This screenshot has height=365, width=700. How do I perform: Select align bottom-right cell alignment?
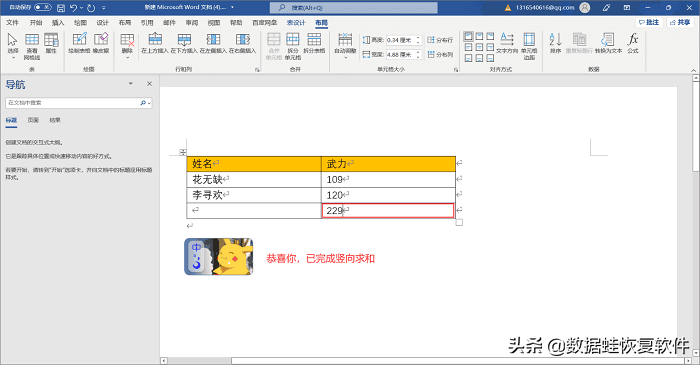coord(490,58)
